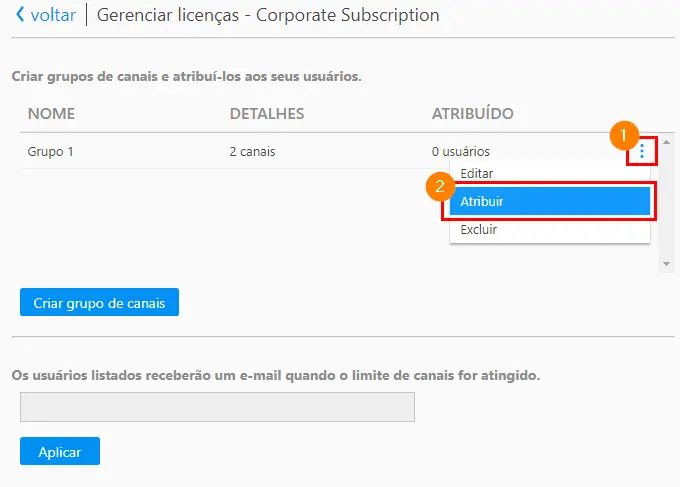
Task: Click the list scrollbar up arrow
Action: [667, 142]
